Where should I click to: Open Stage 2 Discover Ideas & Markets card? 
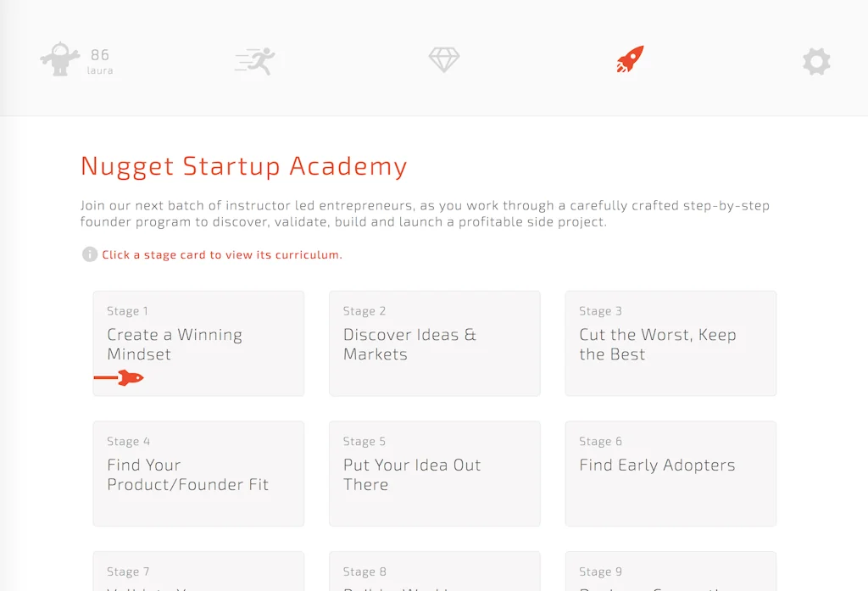pos(434,343)
